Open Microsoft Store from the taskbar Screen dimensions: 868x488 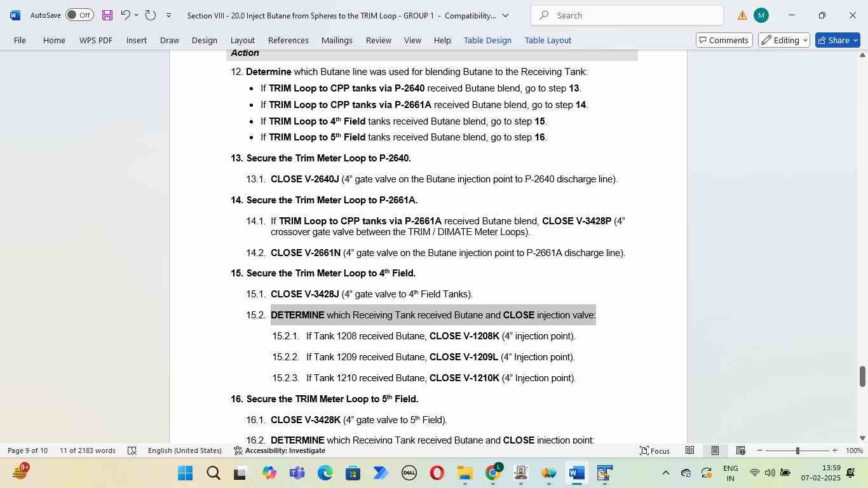pos(353,473)
